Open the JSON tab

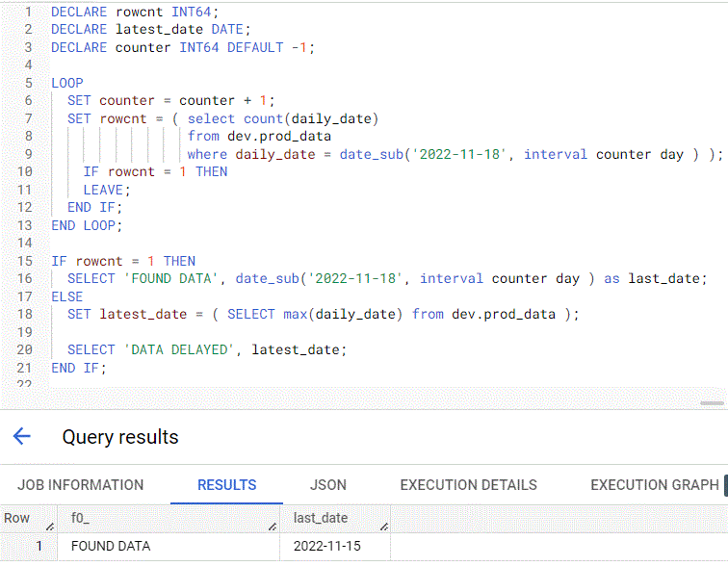pyautogui.click(x=327, y=485)
